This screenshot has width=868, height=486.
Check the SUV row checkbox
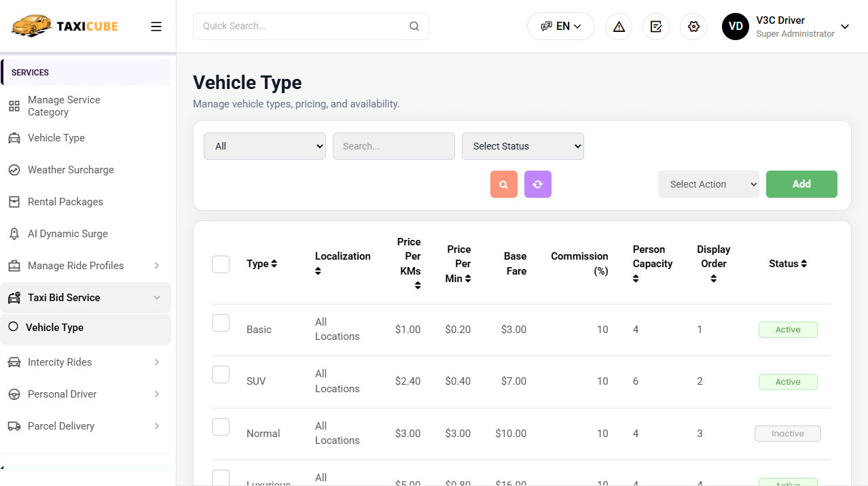(x=221, y=375)
